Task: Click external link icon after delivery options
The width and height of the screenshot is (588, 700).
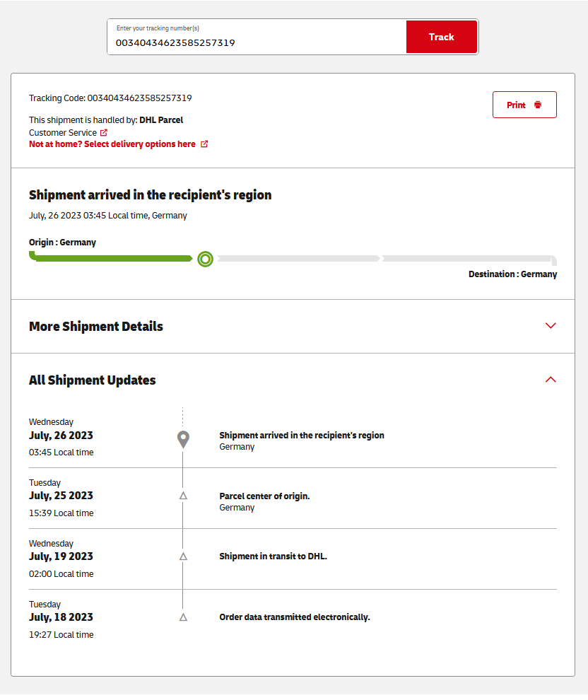Action: (x=204, y=144)
